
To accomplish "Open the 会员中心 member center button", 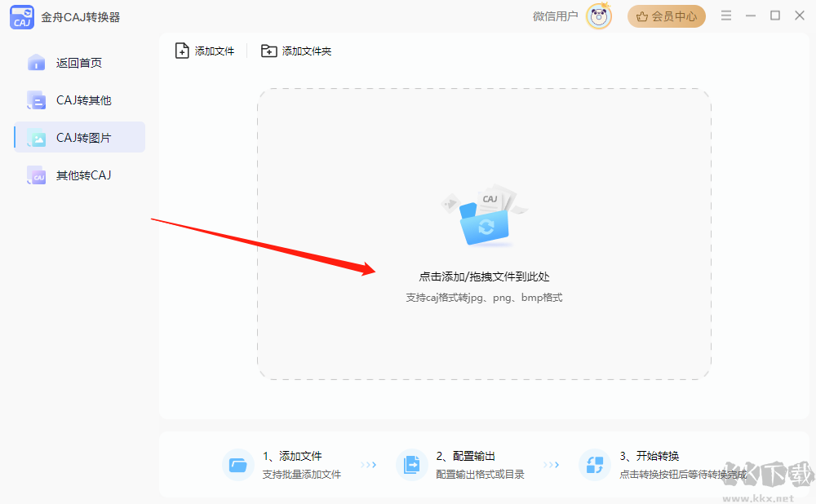I will (667, 16).
